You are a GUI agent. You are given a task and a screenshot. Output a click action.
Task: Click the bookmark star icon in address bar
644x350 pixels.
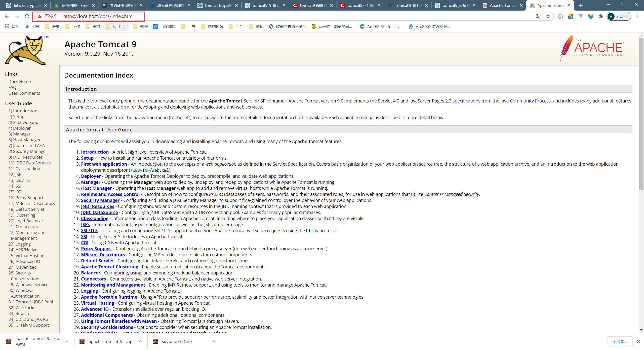tap(548, 16)
